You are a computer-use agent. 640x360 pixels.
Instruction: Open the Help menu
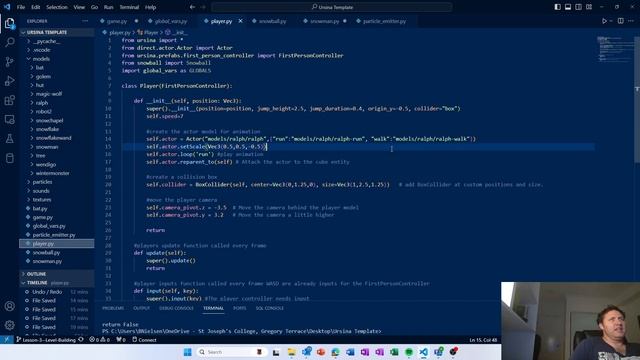coord(151,7)
